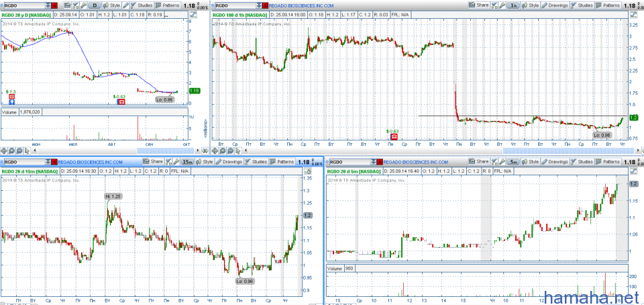
Task: Open wrench settings in 15m chart toolbar
Action: (x=176, y=161)
